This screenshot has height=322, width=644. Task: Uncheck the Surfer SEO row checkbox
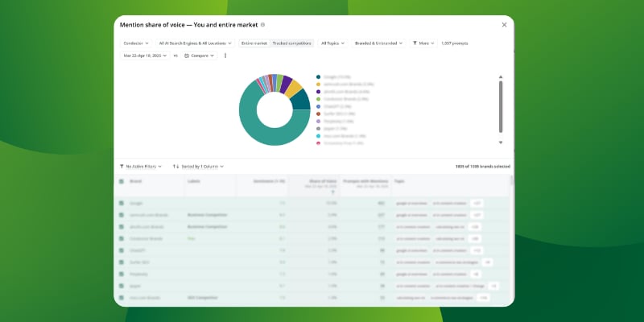(122, 262)
